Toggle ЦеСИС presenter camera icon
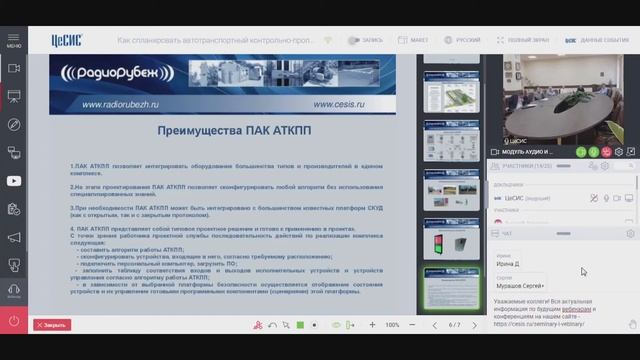The width and height of the screenshot is (640, 360). 617,198
